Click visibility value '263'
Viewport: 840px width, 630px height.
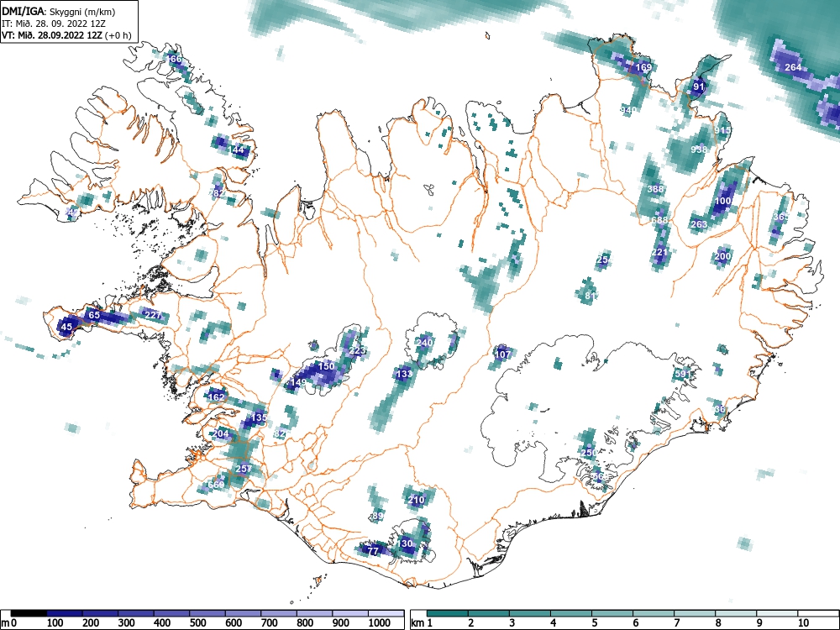pyautogui.click(x=699, y=224)
